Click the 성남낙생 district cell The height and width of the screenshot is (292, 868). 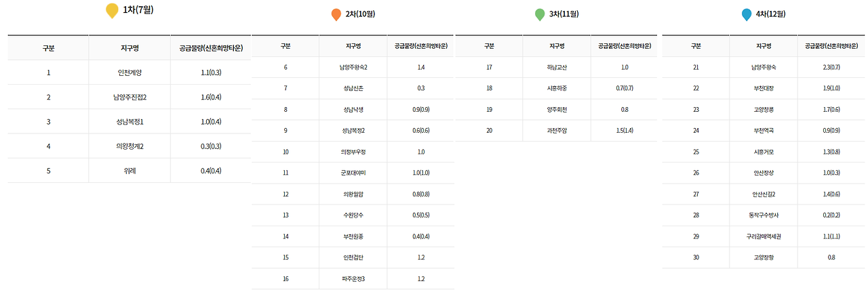point(353,109)
